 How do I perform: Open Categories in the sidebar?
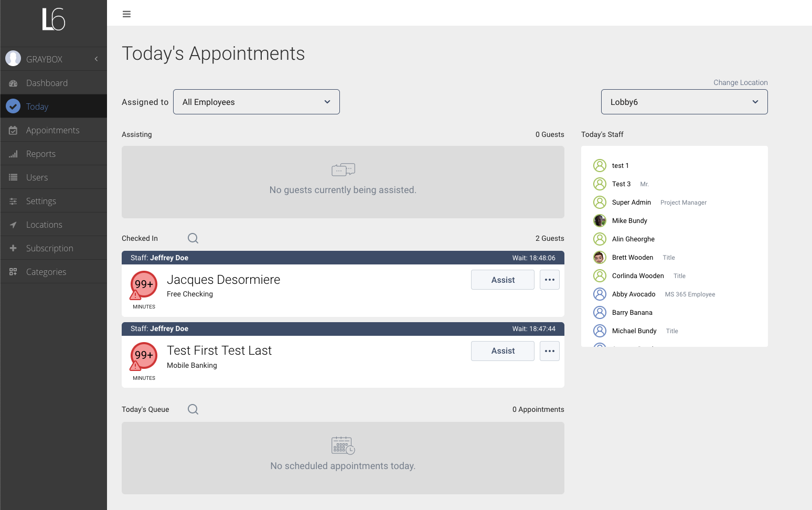[x=54, y=272]
